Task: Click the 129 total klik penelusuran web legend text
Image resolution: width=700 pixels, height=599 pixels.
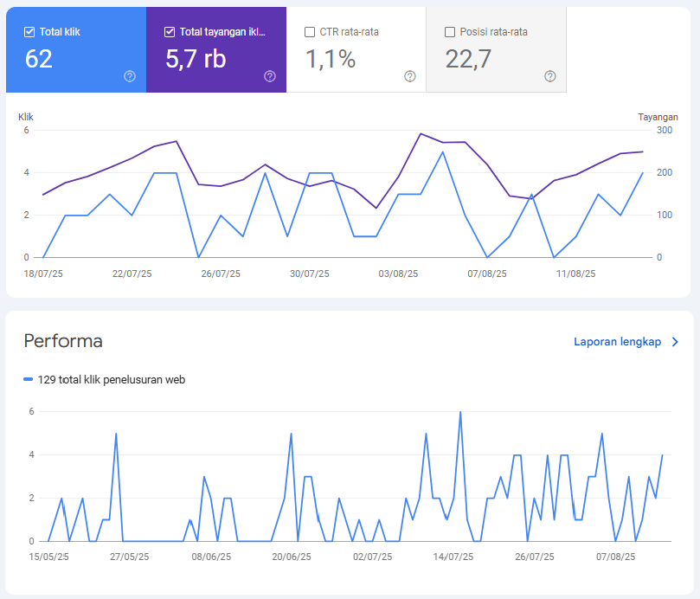Action: (x=112, y=378)
